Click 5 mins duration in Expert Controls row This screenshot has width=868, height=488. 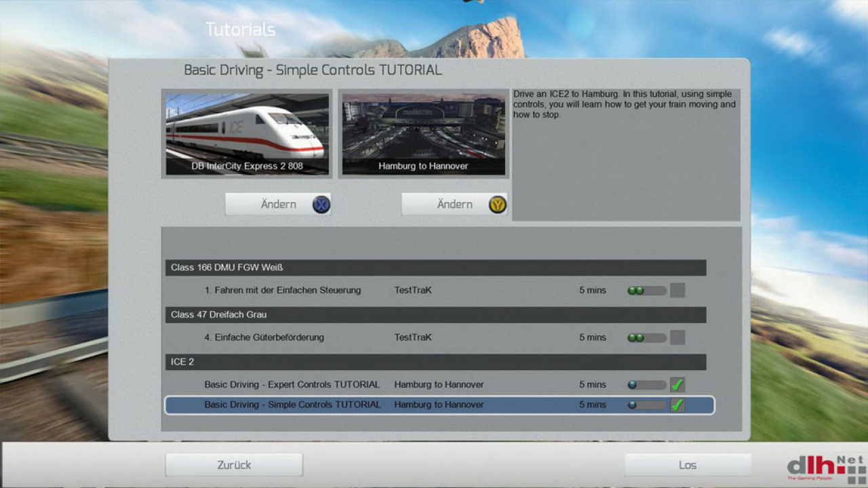[x=593, y=385]
